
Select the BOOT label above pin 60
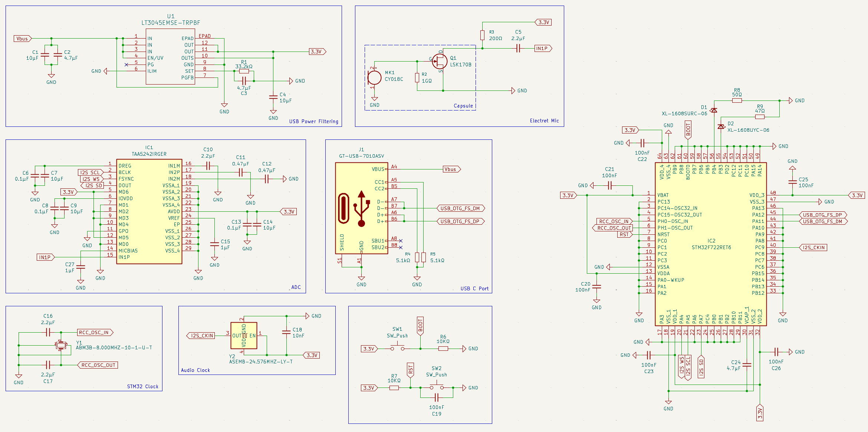pyautogui.click(x=688, y=130)
